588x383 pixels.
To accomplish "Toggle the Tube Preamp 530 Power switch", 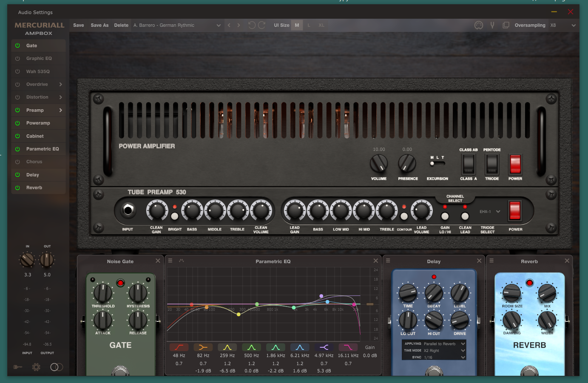I will coord(515,211).
